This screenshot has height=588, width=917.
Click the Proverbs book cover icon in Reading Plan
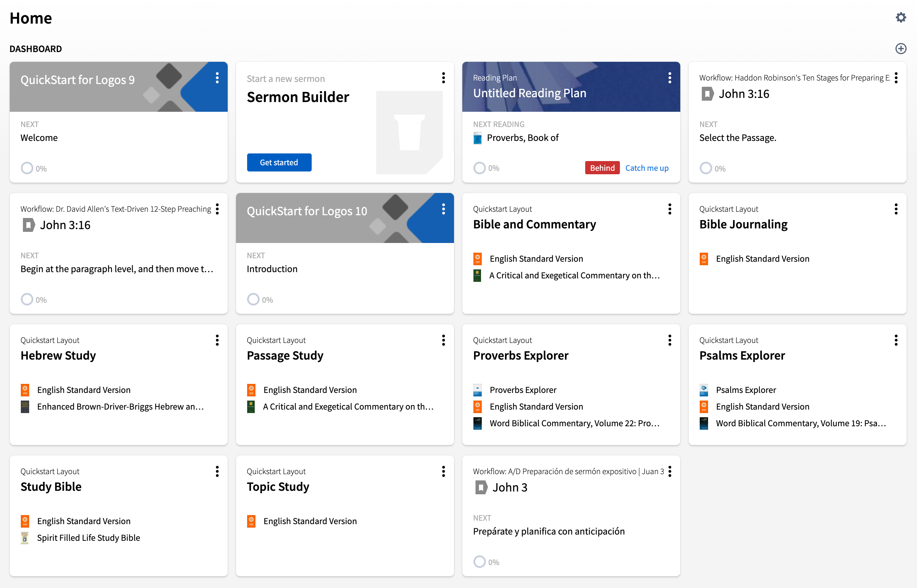(x=477, y=138)
